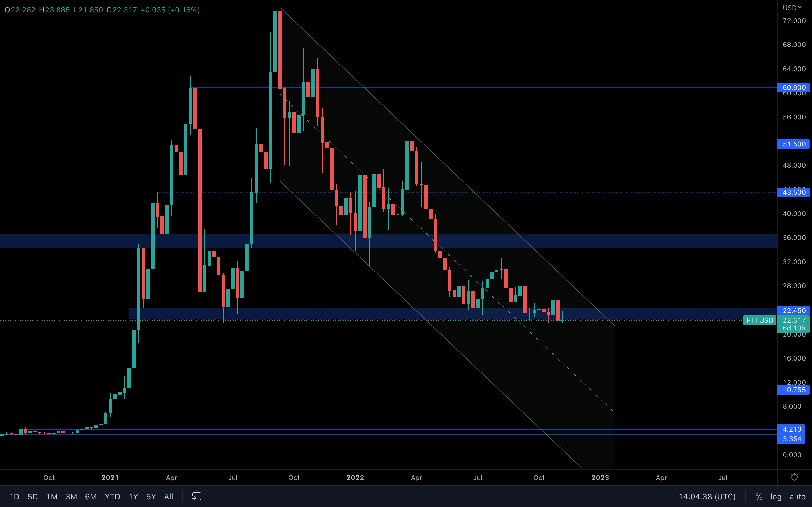
Task: Open chart settings gear icon
Action: point(794,477)
